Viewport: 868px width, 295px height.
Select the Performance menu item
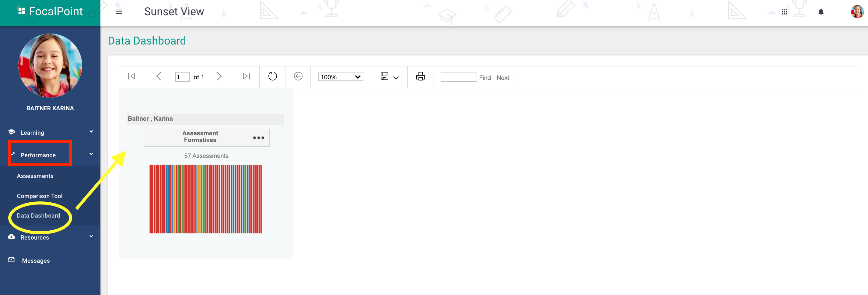coord(38,155)
